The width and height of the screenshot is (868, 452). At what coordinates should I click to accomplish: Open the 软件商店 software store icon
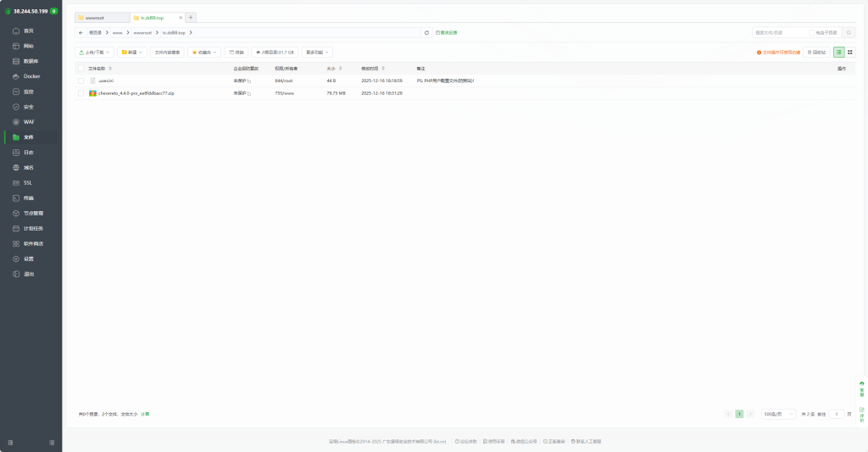coord(16,243)
